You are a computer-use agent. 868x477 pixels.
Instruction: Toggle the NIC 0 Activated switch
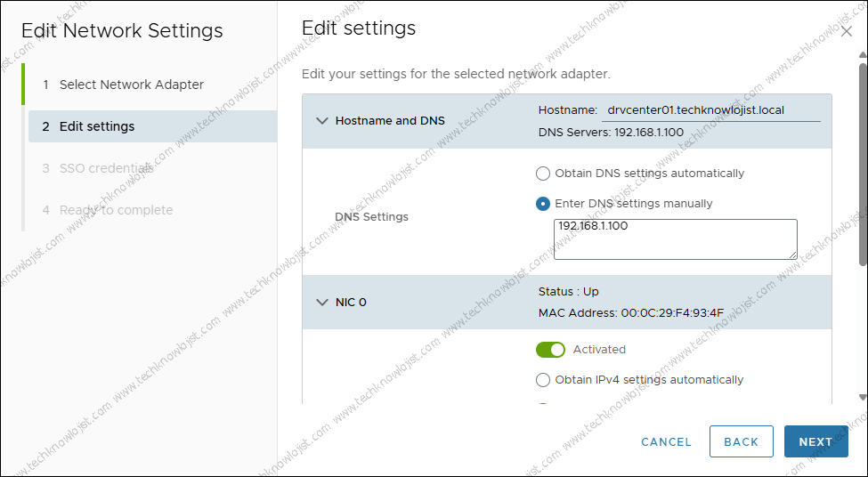(x=550, y=350)
